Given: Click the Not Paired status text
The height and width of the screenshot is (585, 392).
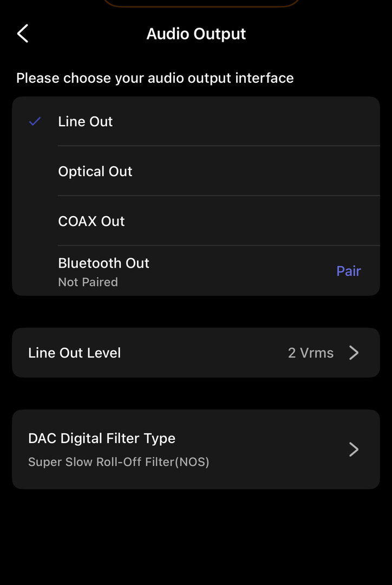Looking at the screenshot, I should click(88, 282).
